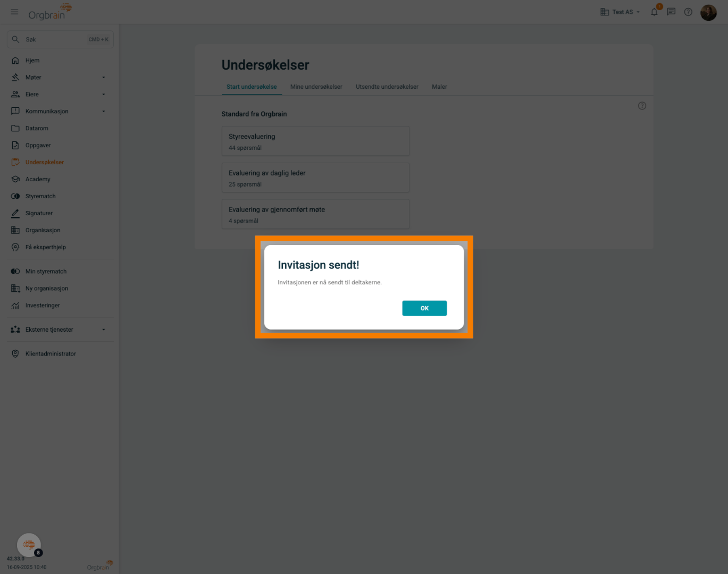728x574 pixels.
Task: Open the user profile avatar
Action: [708, 12]
